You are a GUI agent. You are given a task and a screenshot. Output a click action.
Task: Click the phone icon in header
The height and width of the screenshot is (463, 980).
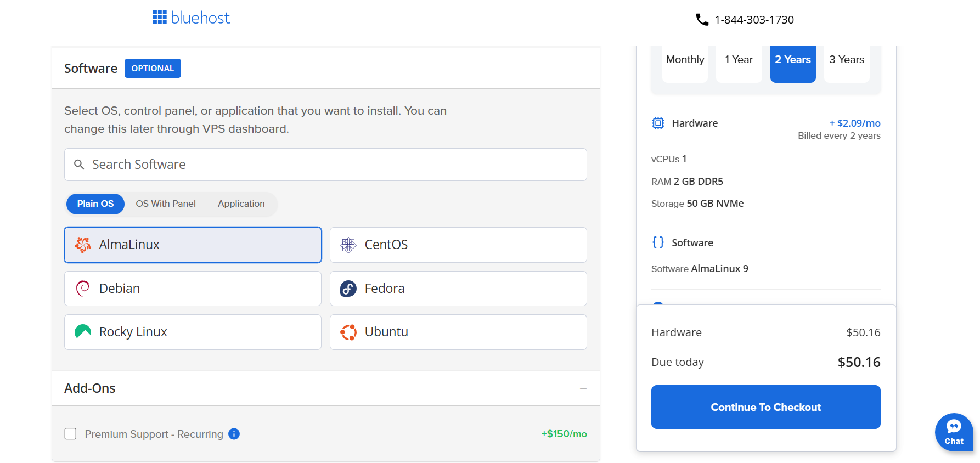coord(702,20)
